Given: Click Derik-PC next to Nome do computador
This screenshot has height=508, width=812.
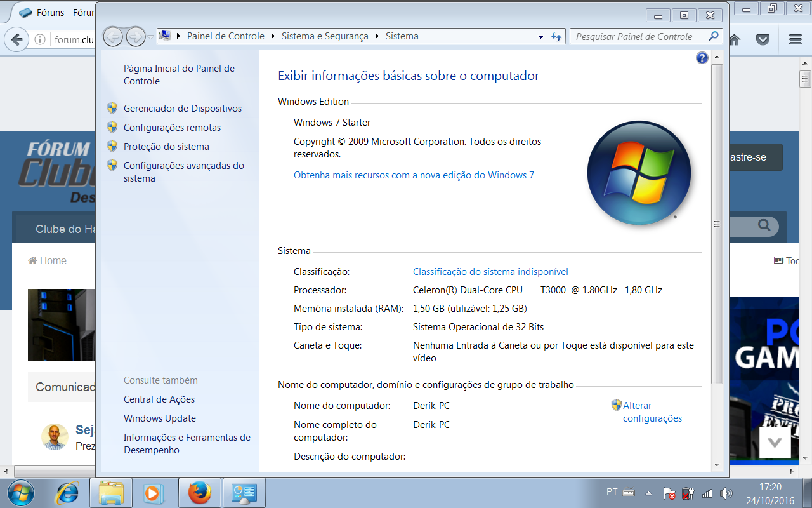Looking at the screenshot, I should [x=431, y=406].
